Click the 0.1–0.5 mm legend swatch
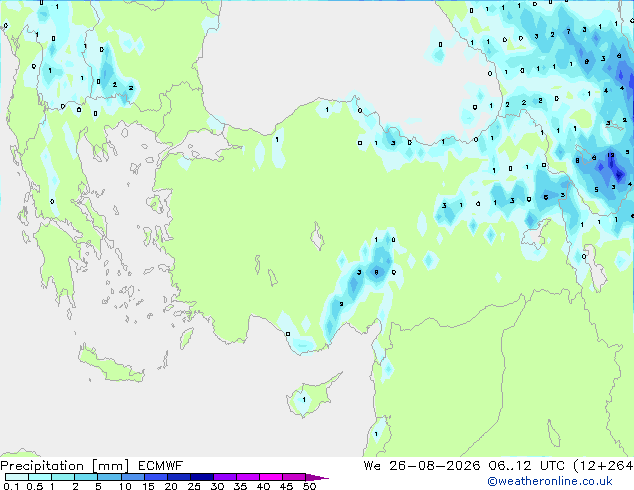634x490 pixels. [x=17, y=477]
